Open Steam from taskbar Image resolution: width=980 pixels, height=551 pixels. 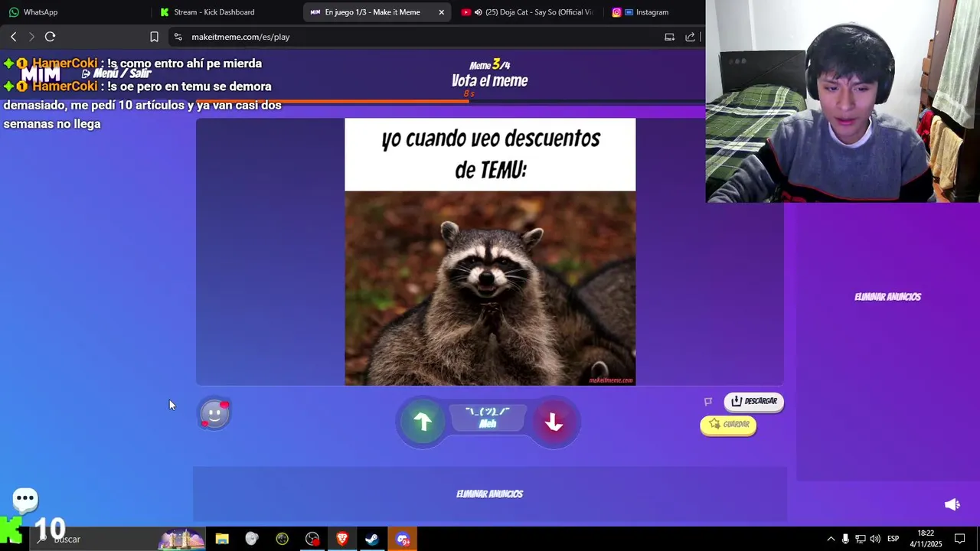[372, 539]
